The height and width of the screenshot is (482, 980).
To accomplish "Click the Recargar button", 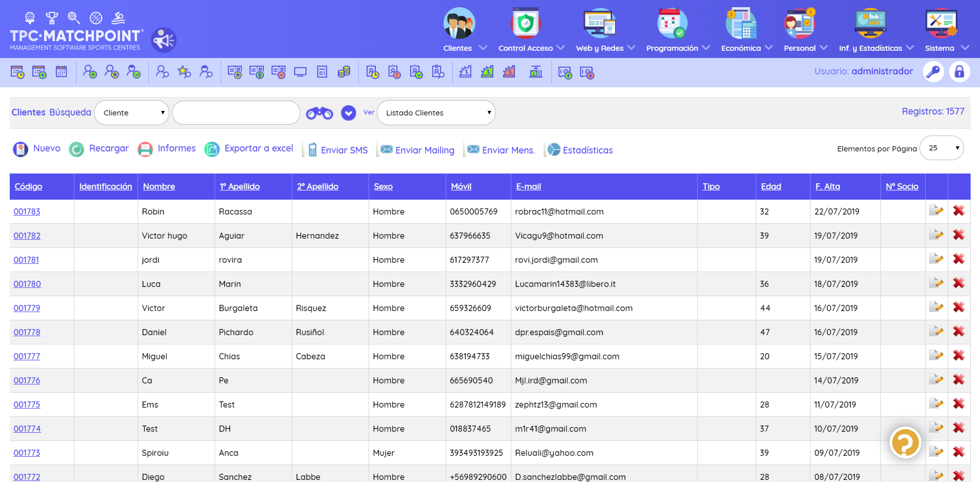I will coord(99,149).
